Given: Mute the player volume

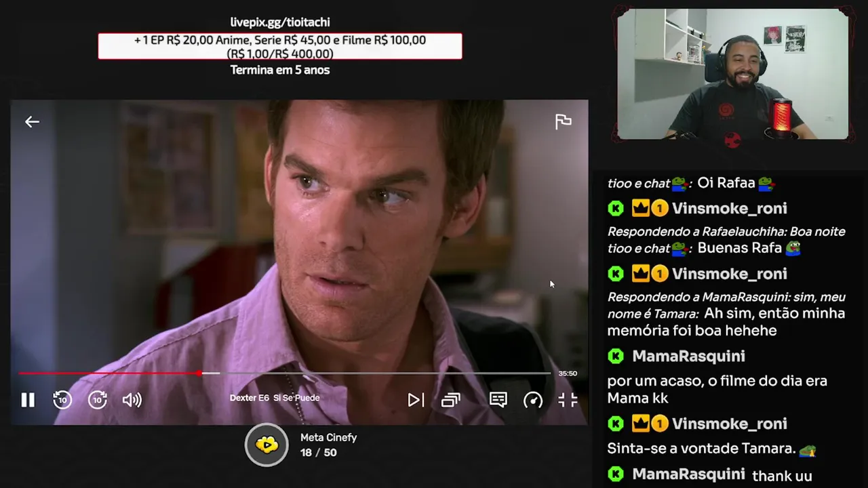Looking at the screenshot, I should tap(132, 400).
